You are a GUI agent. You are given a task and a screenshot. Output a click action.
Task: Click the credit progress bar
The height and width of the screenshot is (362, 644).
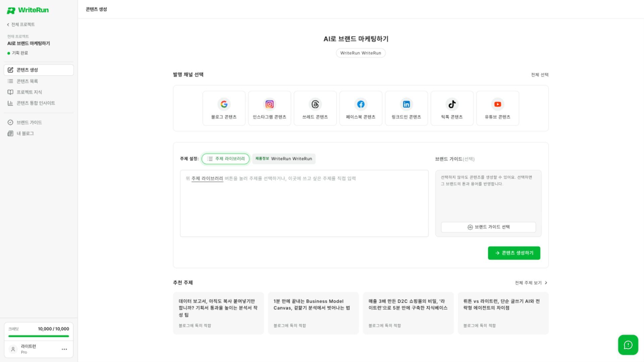pos(39,336)
